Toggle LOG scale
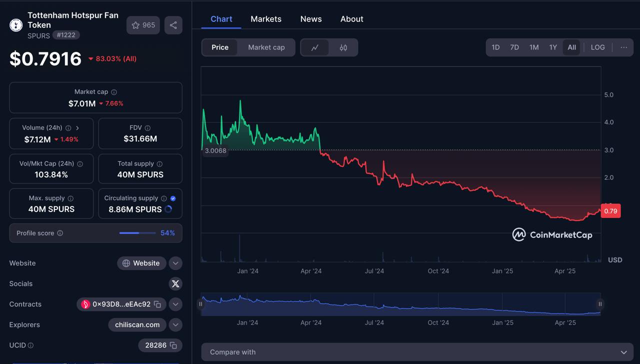Image resolution: width=640 pixels, height=364 pixels. click(598, 47)
